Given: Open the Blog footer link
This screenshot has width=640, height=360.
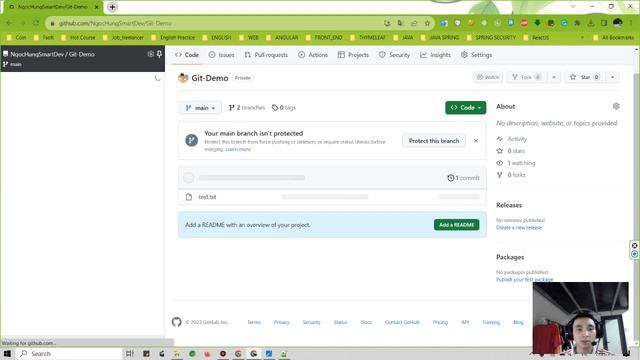Looking at the screenshot, I should (518, 322).
